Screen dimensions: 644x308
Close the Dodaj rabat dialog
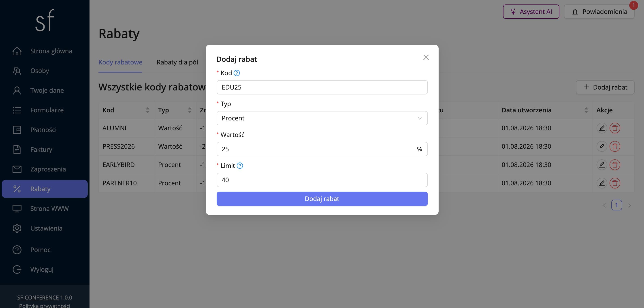[x=426, y=58]
